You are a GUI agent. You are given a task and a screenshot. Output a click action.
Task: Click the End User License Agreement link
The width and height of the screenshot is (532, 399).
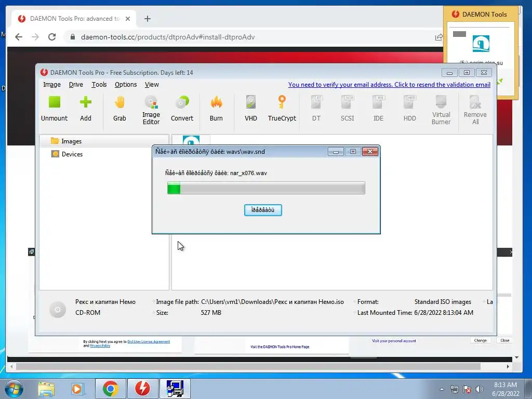(149, 342)
